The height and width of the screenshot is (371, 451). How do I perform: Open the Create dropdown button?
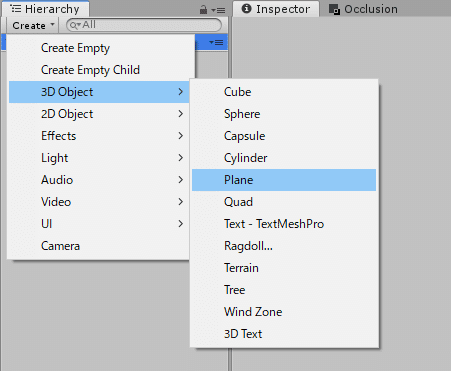pos(33,25)
